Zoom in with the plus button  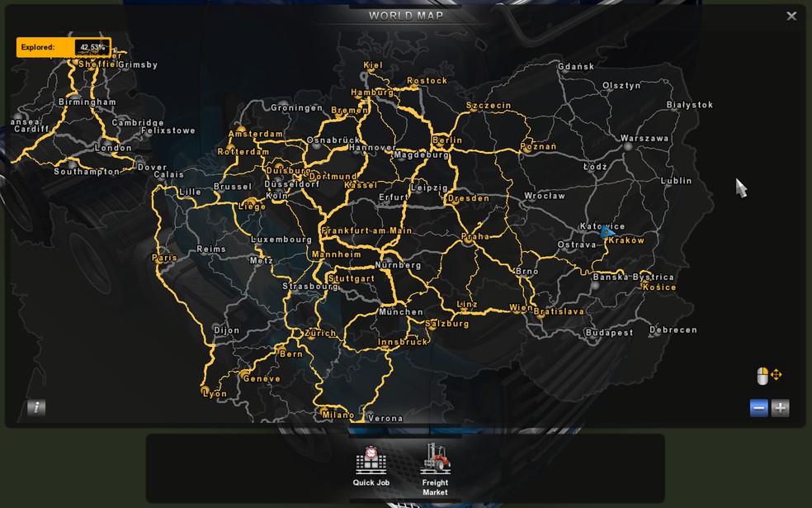tap(780, 407)
